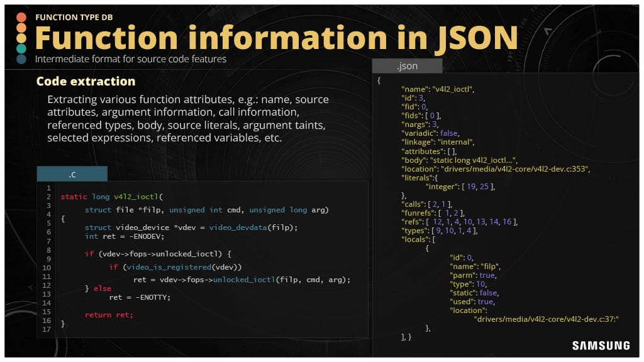Click JSON entry "name": "filp"
644x362 pixels.
click(x=475, y=266)
